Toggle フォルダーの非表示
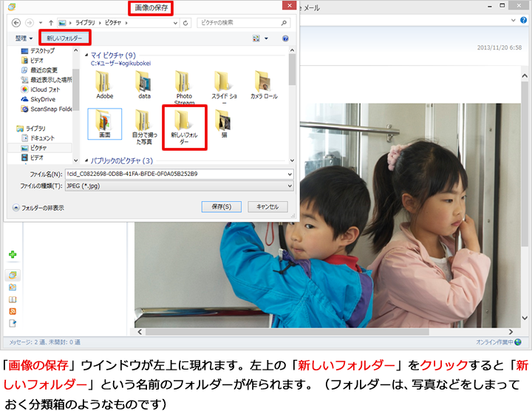This screenshot has width=532, height=411. click(38, 208)
